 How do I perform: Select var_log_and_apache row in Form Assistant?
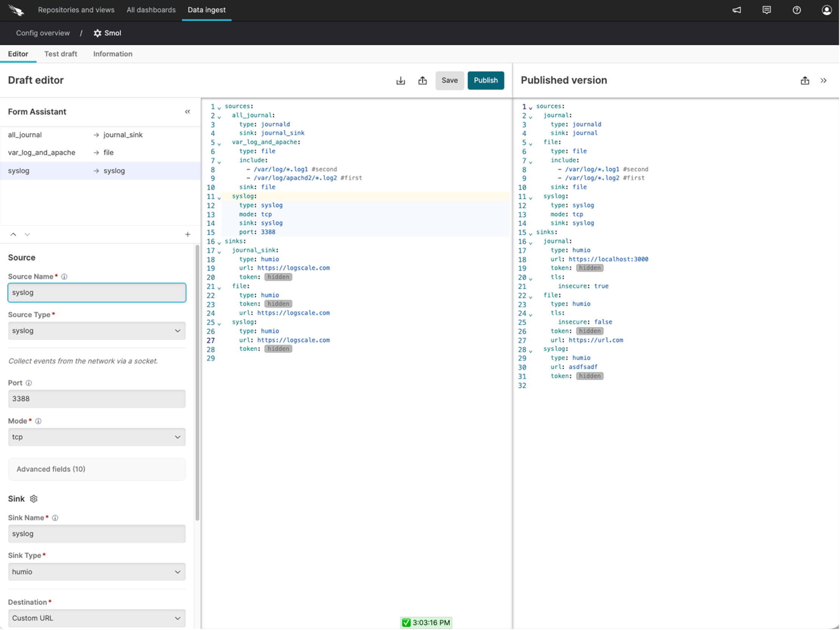[100, 153]
